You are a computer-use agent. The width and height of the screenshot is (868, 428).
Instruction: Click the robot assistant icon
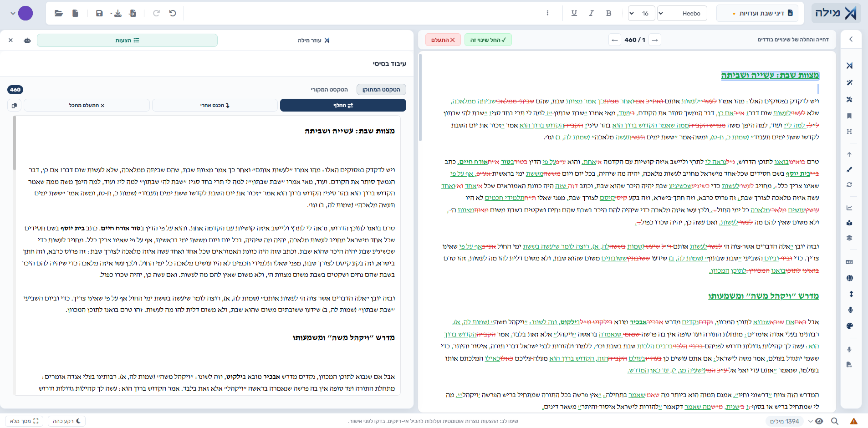27,41
